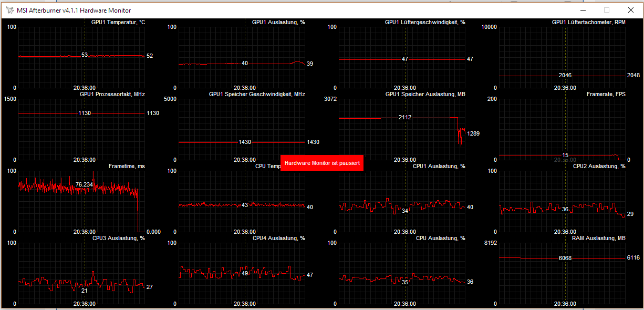
Task: Click the CPU2 usage current value 29
Action: pyautogui.click(x=630, y=214)
